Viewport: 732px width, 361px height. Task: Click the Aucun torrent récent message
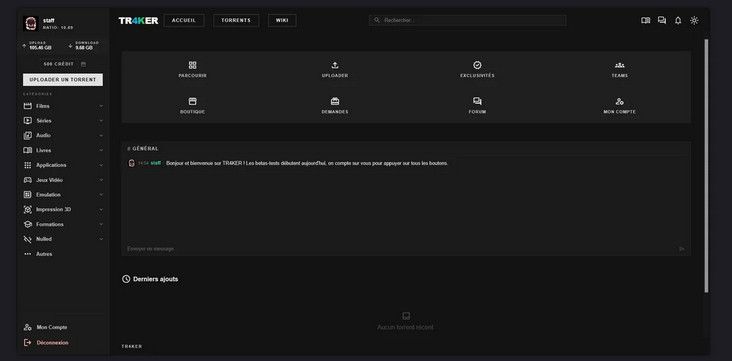[405, 328]
